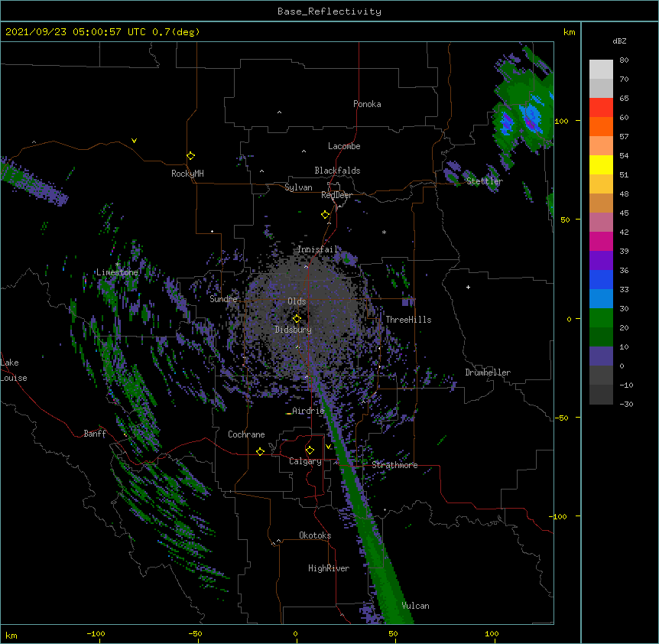The width and height of the screenshot is (659, 644).
Task: Select the -100 tick label on right axis
Action: coord(558,516)
